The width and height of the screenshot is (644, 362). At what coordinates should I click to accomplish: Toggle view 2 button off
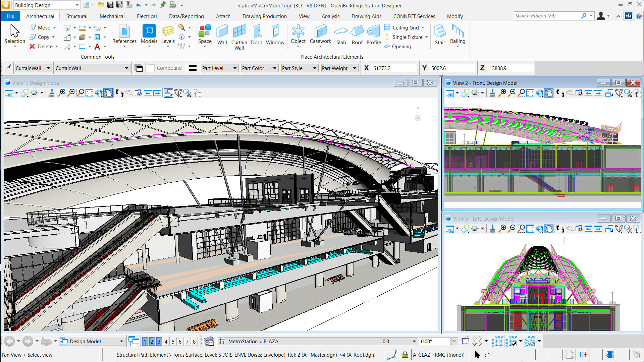click(152, 342)
